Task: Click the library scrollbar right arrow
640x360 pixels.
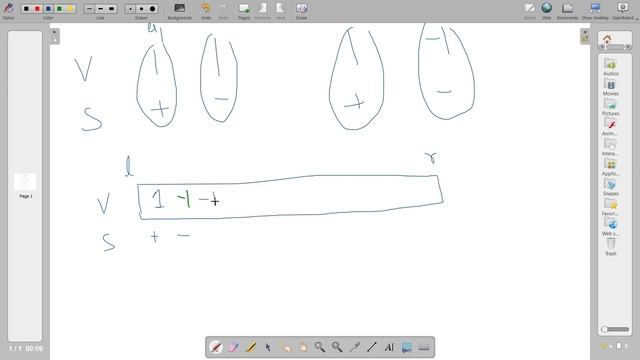Action: (x=628, y=47)
